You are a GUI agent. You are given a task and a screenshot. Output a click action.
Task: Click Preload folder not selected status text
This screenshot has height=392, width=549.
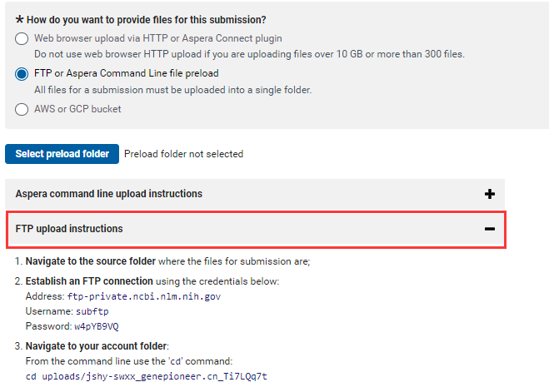coord(183,154)
